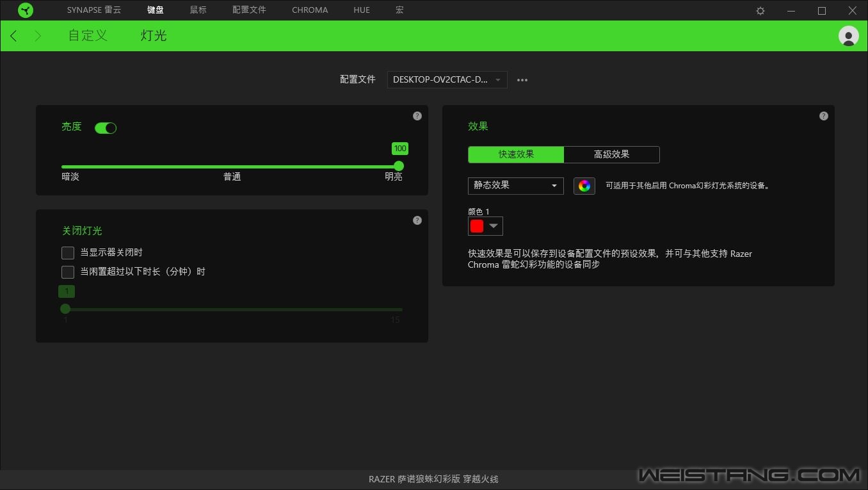The width and height of the screenshot is (868, 490).
Task: Show help for 效果 panel
Action: 824,116
